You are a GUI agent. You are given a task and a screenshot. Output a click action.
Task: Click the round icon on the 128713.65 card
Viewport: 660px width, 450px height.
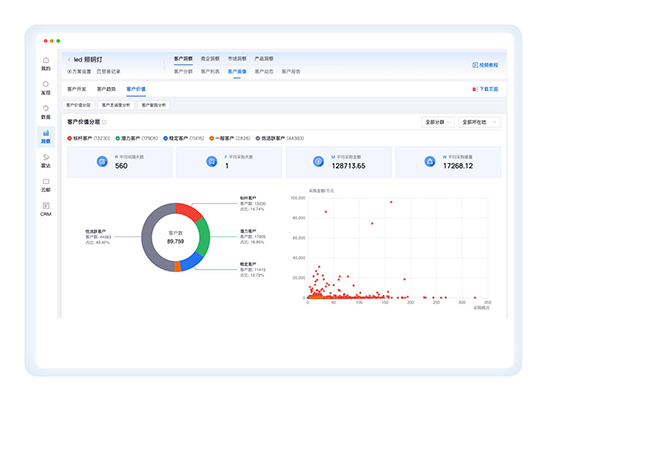319,161
